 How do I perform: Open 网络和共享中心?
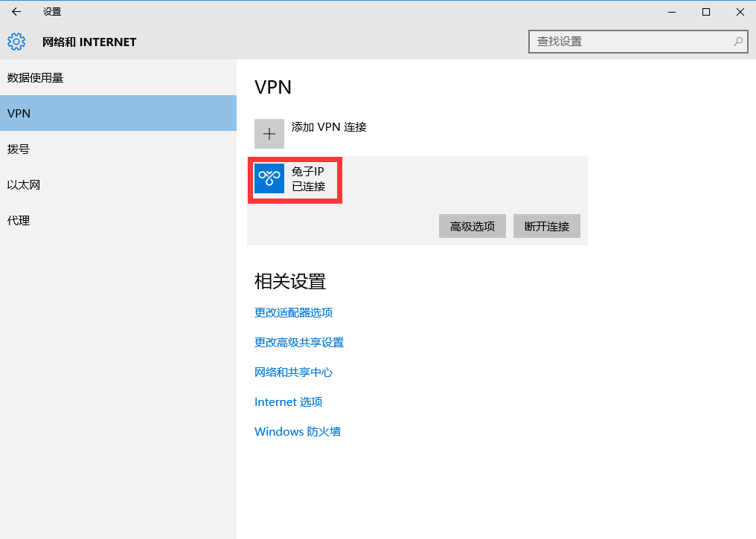(x=292, y=372)
